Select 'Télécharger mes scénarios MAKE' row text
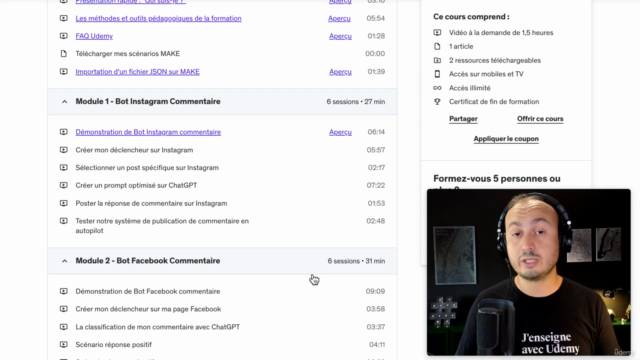640x360 pixels. (x=127, y=53)
